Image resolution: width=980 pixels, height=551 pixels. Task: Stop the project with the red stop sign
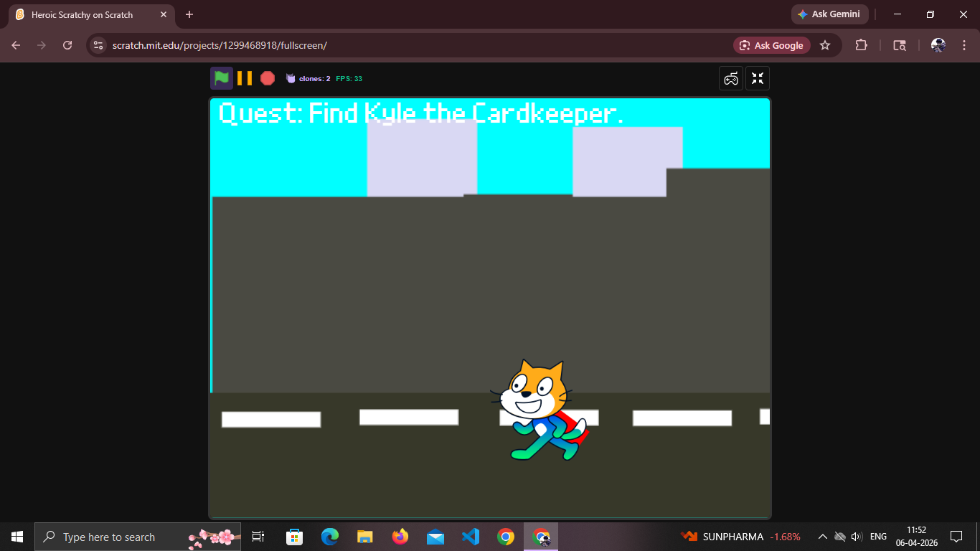tap(268, 78)
